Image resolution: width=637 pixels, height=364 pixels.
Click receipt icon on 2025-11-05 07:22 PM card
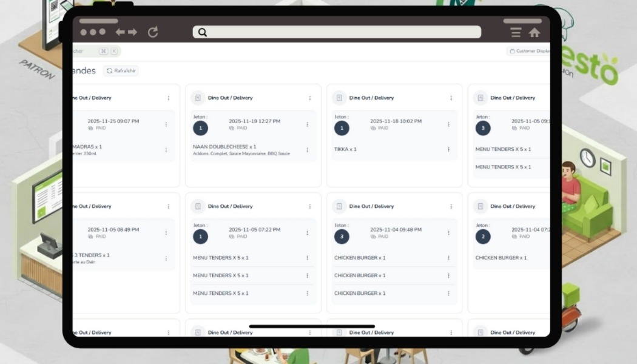198,206
